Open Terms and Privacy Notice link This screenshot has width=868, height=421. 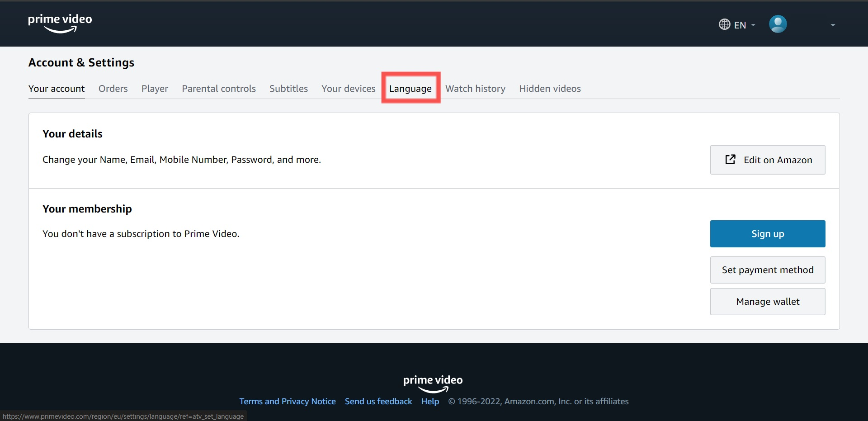pos(288,402)
